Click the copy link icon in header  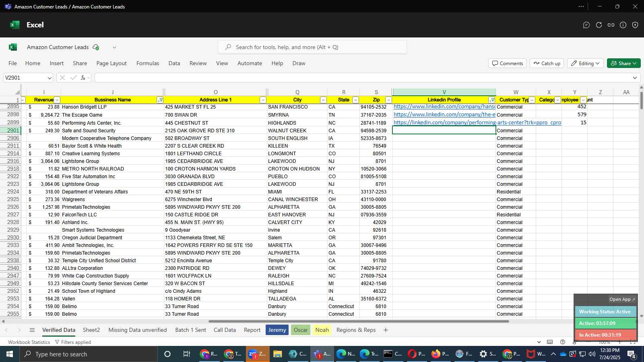pos(611,25)
